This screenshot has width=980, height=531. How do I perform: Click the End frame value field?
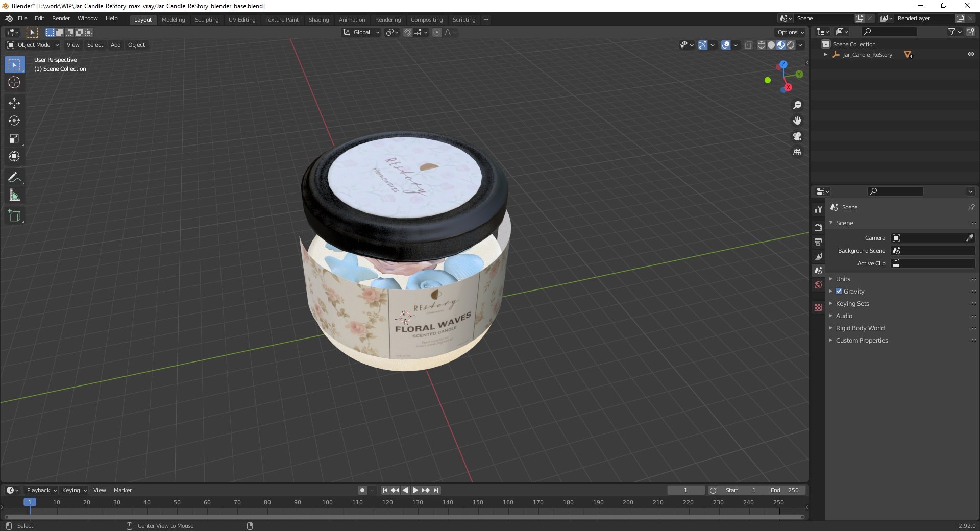point(785,490)
